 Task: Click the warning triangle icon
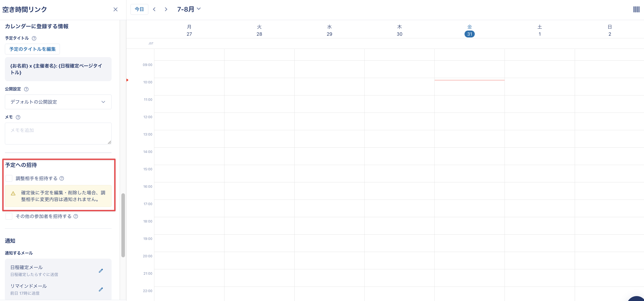(x=13, y=193)
